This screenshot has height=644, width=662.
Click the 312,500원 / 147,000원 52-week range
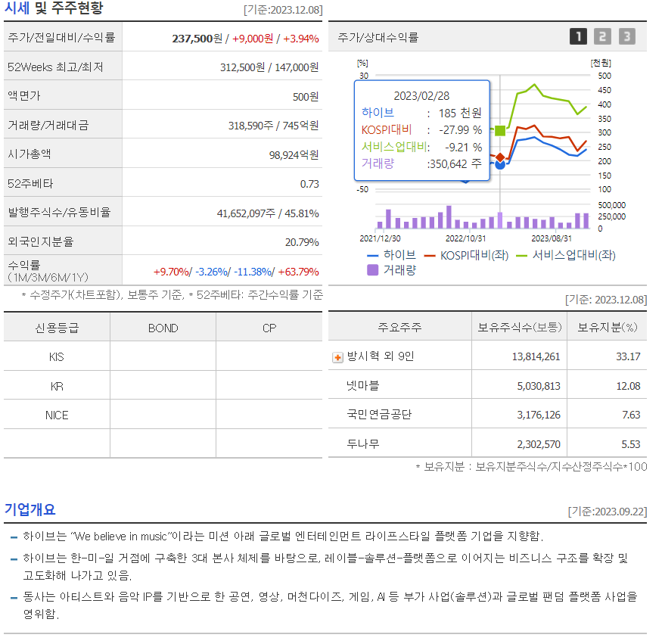269,67
